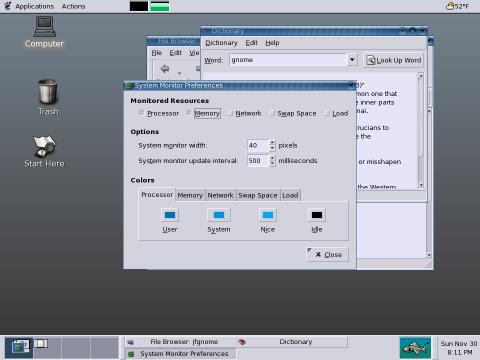
Task: Toggle the Swap Space checkbox
Action: click(272, 113)
